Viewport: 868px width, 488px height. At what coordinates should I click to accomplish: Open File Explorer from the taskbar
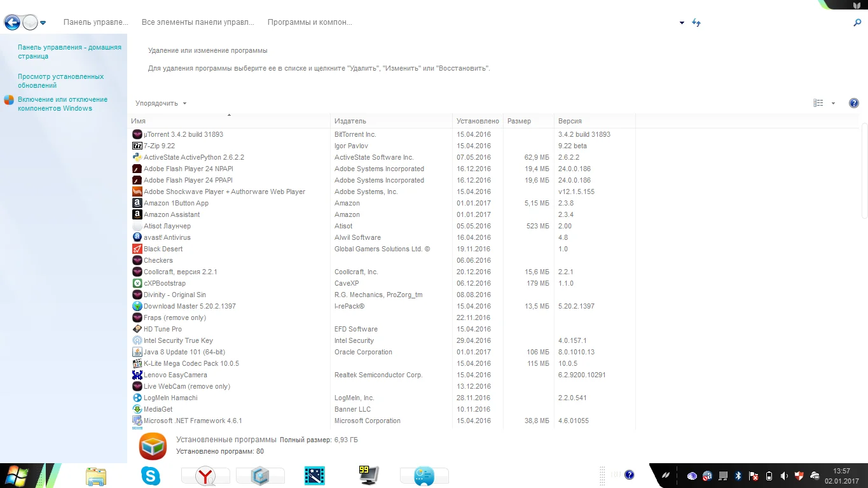coord(96,476)
